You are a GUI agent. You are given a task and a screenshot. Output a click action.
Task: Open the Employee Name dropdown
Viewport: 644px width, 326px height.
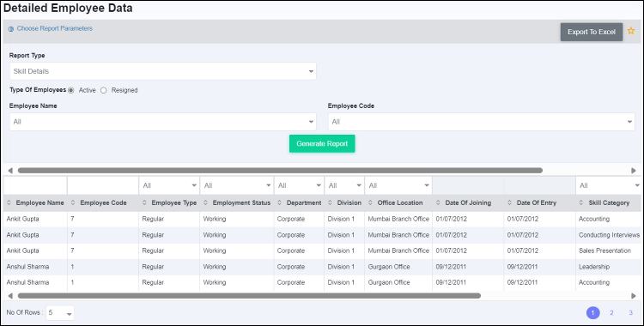tap(162, 122)
